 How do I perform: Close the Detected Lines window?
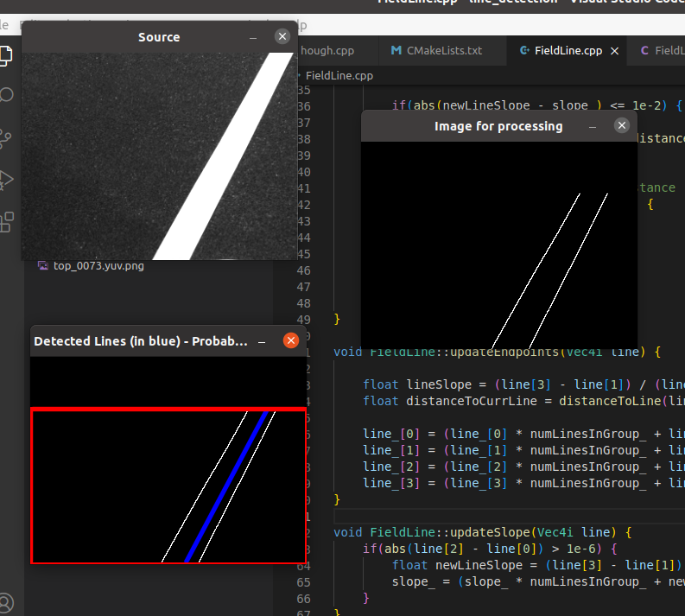pyautogui.click(x=291, y=341)
